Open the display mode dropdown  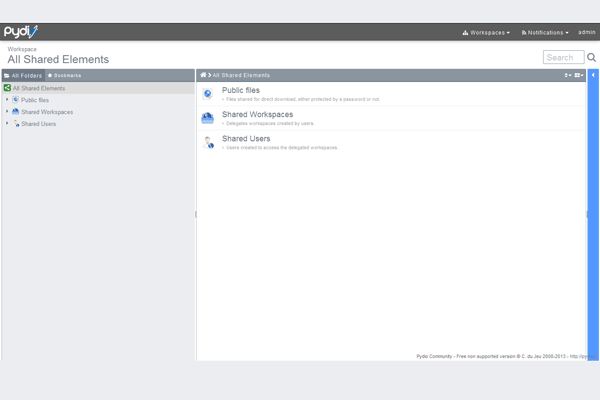tap(578, 75)
